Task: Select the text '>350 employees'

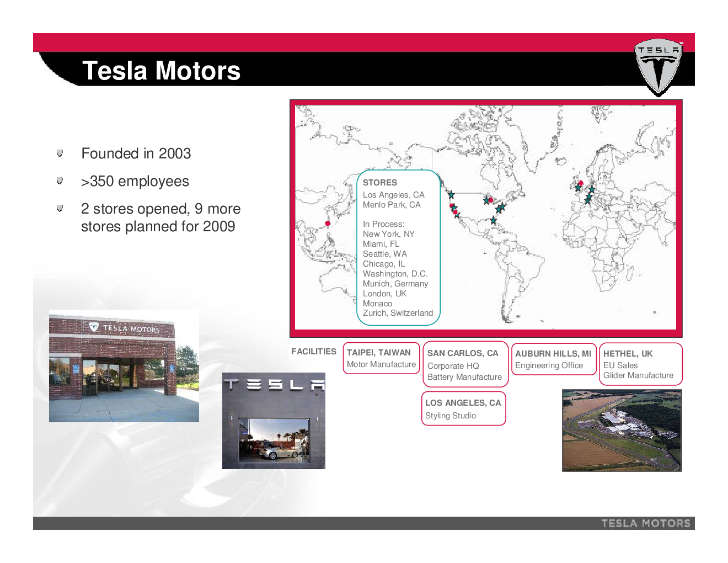Action: pyautogui.click(x=135, y=181)
